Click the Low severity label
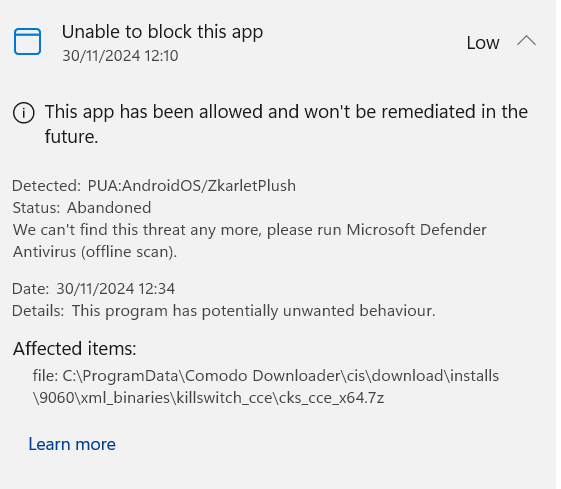The image size is (561, 489). click(x=483, y=43)
